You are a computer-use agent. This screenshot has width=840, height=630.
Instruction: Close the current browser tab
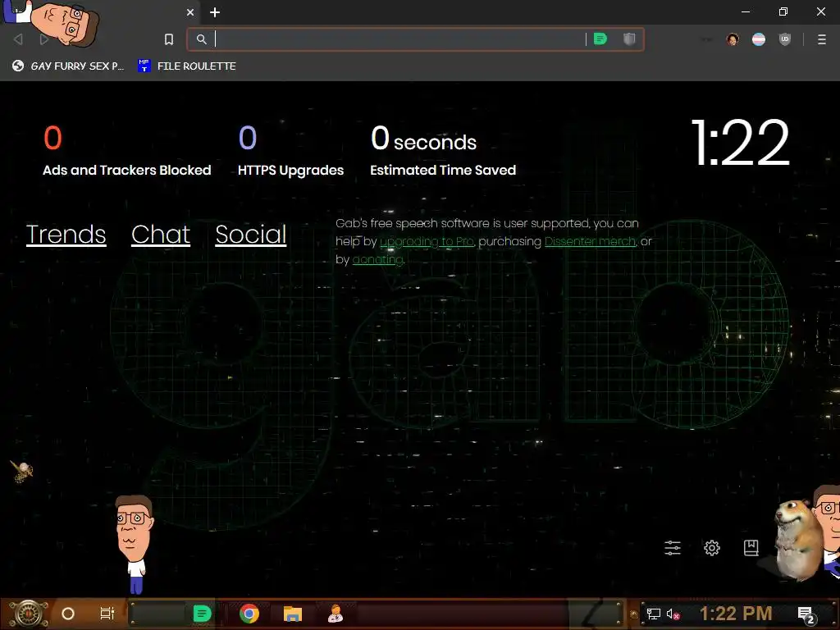click(190, 11)
